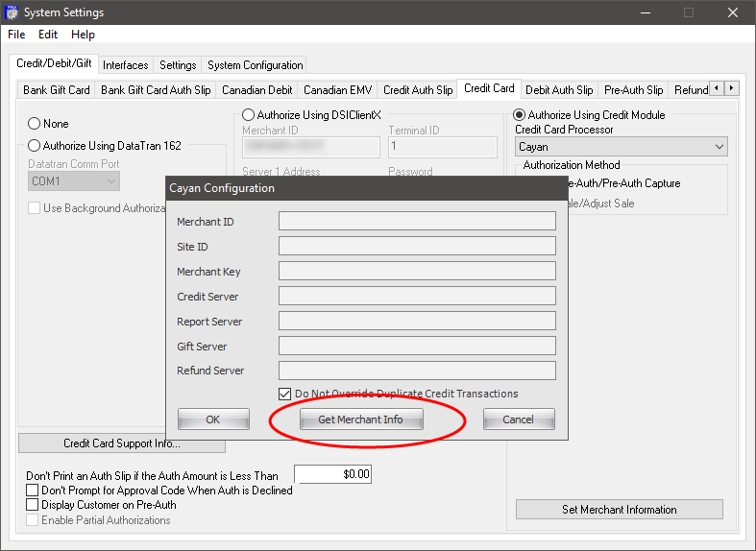Open the Credit Auth Slip tab
756x551 pixels.
pos(418,90)
